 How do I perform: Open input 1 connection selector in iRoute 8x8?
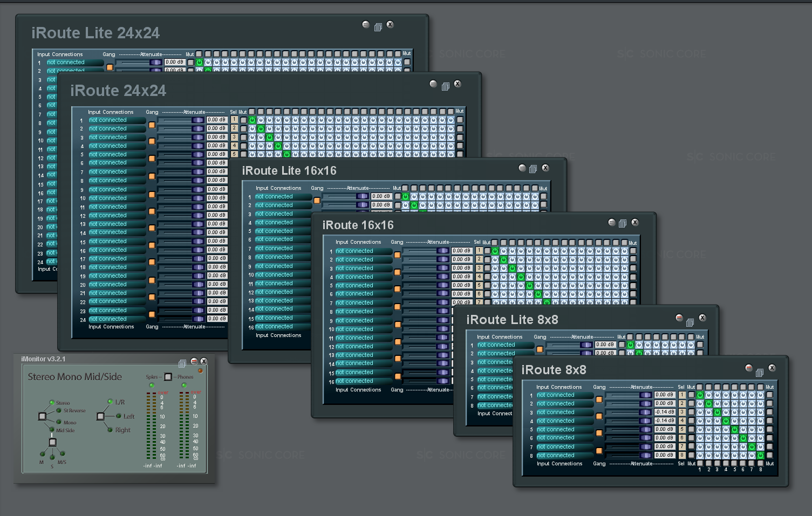click(565, 395)
